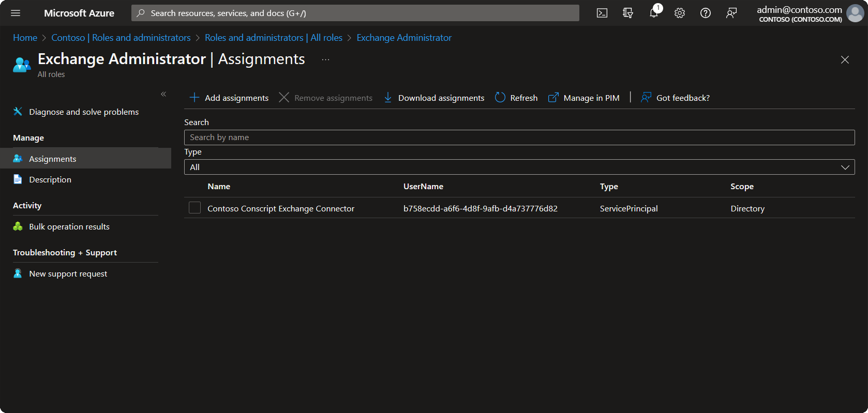Focus the Search by name field
868x413 pixels.
click(519, 137)
